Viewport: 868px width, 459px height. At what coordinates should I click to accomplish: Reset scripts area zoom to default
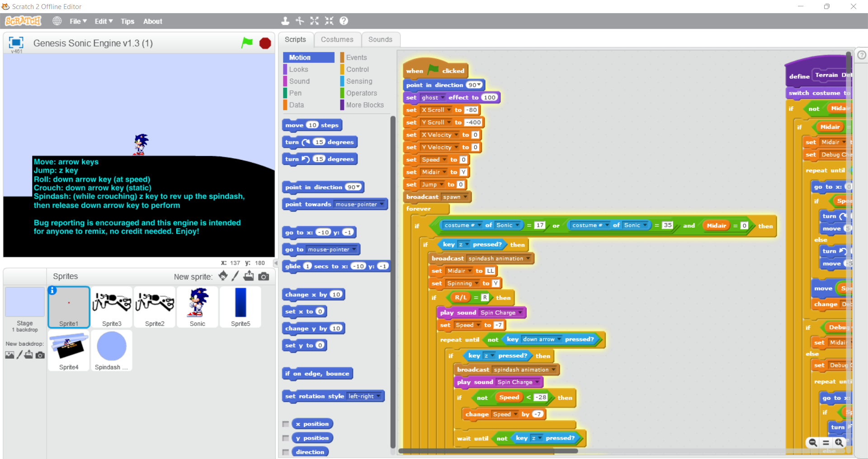(x=826, y=443)
